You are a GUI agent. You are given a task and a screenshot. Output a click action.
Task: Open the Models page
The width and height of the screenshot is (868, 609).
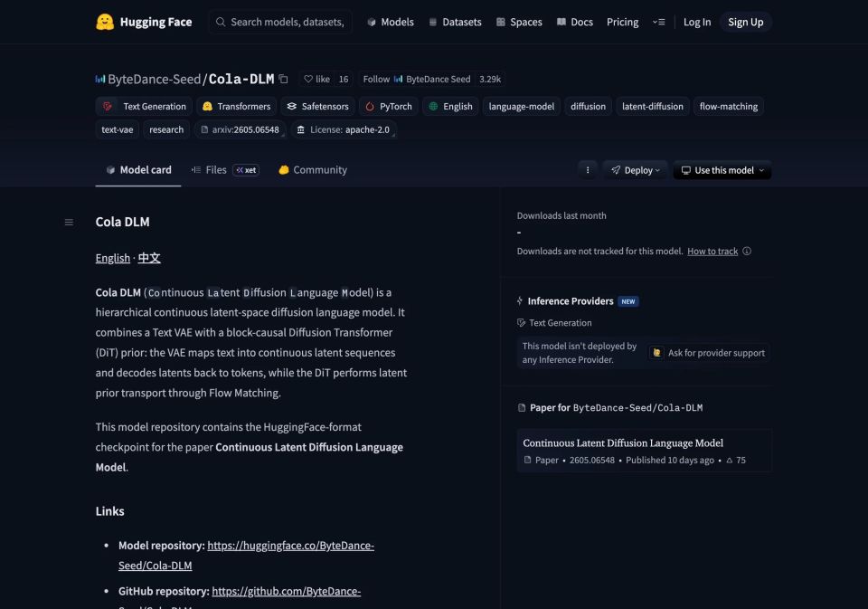pyautogui.click(x=391, y=22)
